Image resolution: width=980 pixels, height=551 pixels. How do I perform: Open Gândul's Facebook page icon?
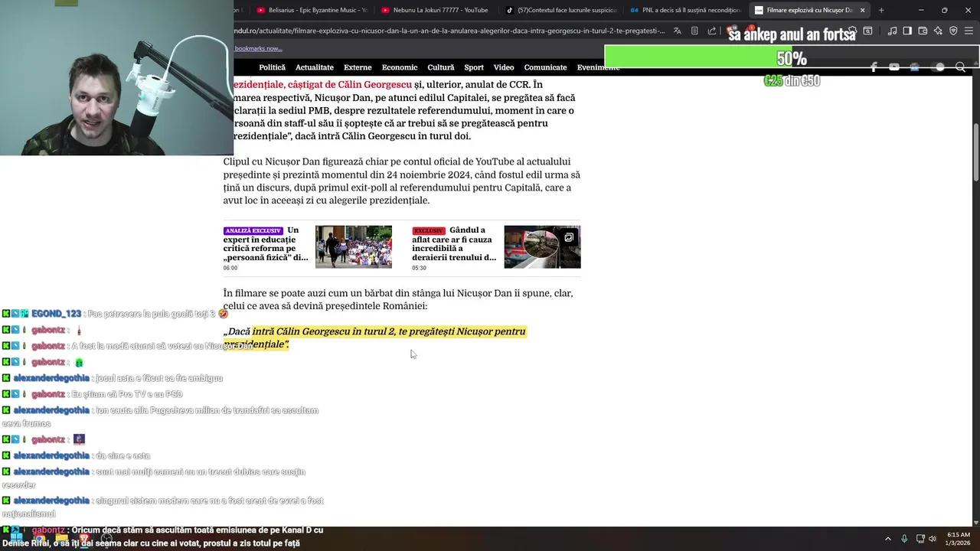874,67
